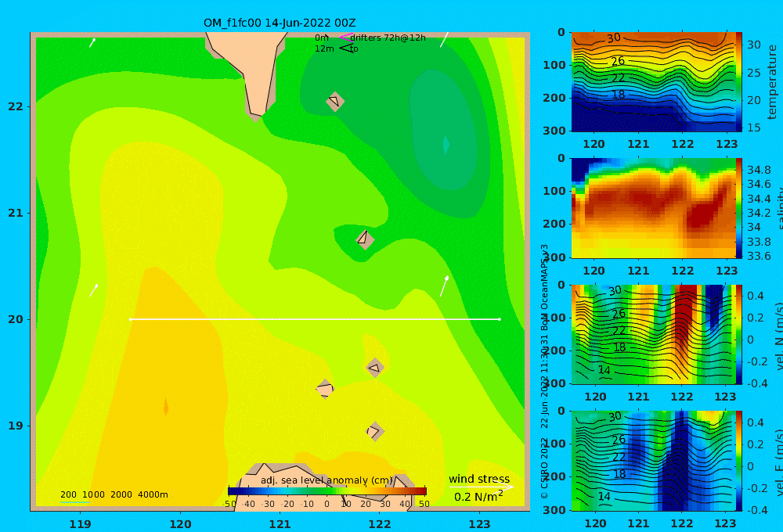
Task: Click the white transect line at 20°N
Action: (x=315, y=319)
